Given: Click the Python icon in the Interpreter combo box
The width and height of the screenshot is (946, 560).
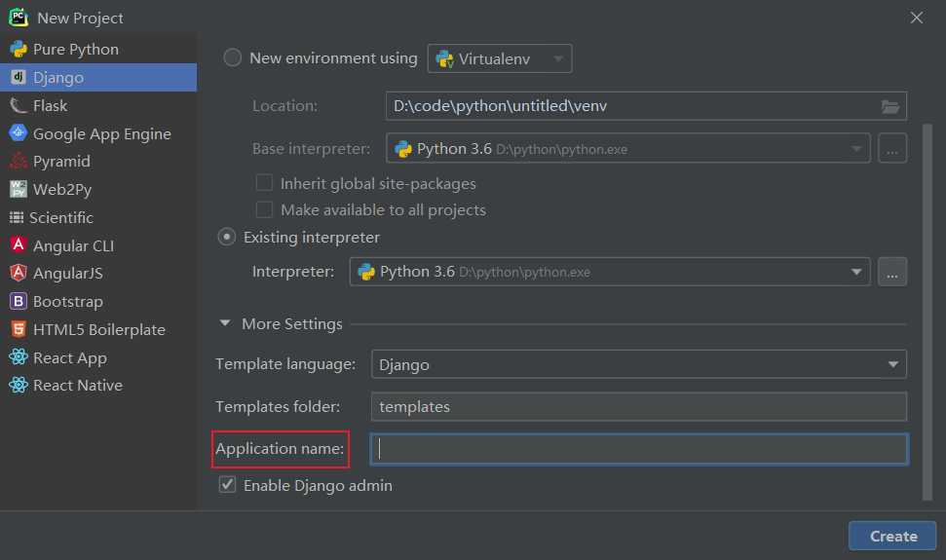Looking at the screenshot, I should [x=366, y=272].
